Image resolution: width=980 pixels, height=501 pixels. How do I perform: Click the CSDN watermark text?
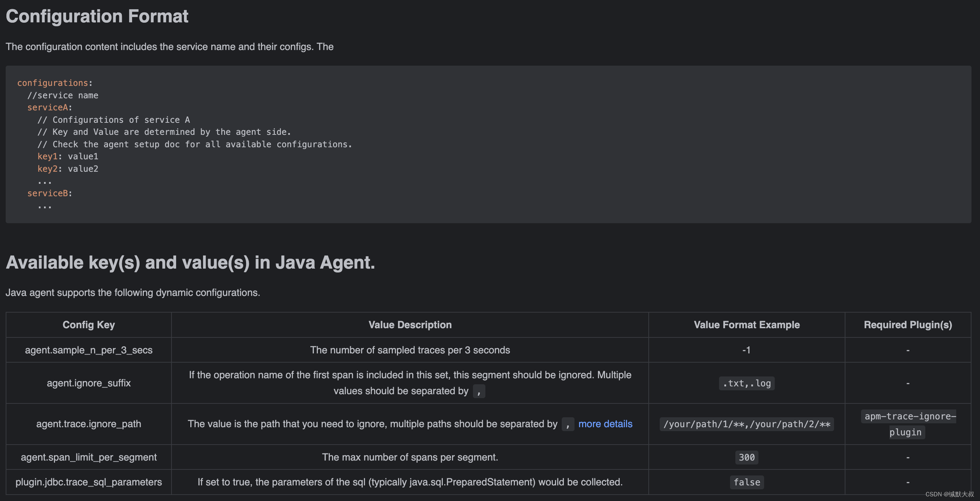pyautogui.click(x=949, y=494)
